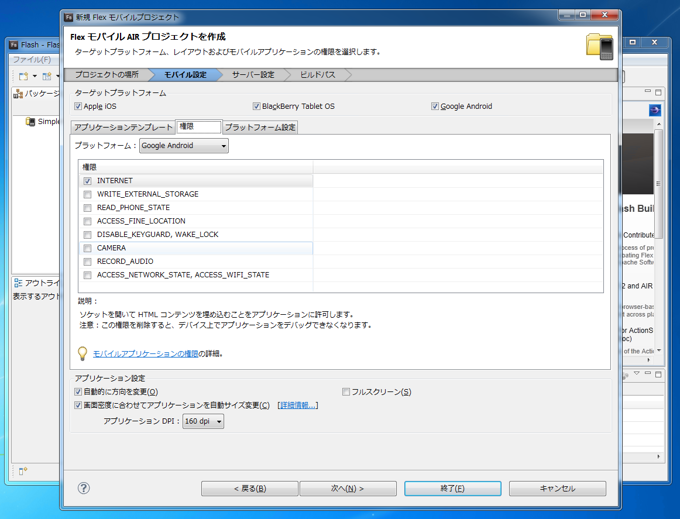This screenshot has height=519, width=680.
Task: Toggle the Google Android platform checkbox
Action: click(x=435, y=106)
